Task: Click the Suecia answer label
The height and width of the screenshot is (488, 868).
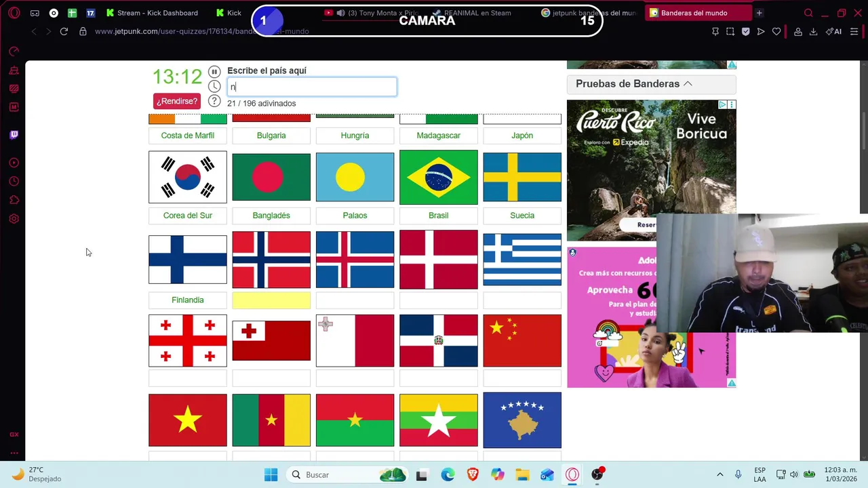Action: point(522,216)
